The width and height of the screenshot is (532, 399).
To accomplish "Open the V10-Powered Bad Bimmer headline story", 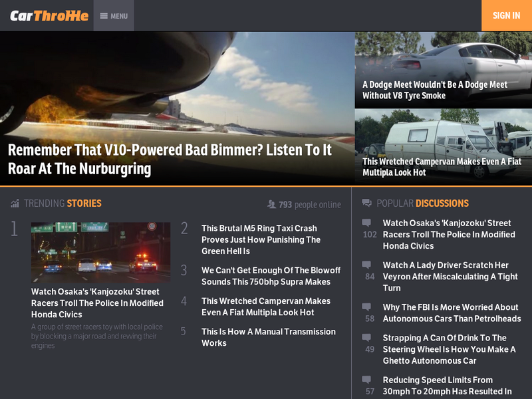I will [170, 159].
